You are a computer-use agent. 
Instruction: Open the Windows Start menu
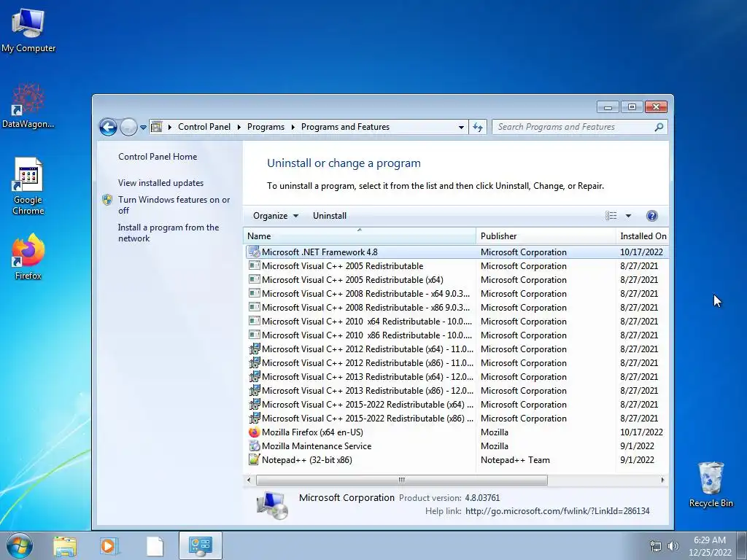pyautogui.click(x=20, y=545)
